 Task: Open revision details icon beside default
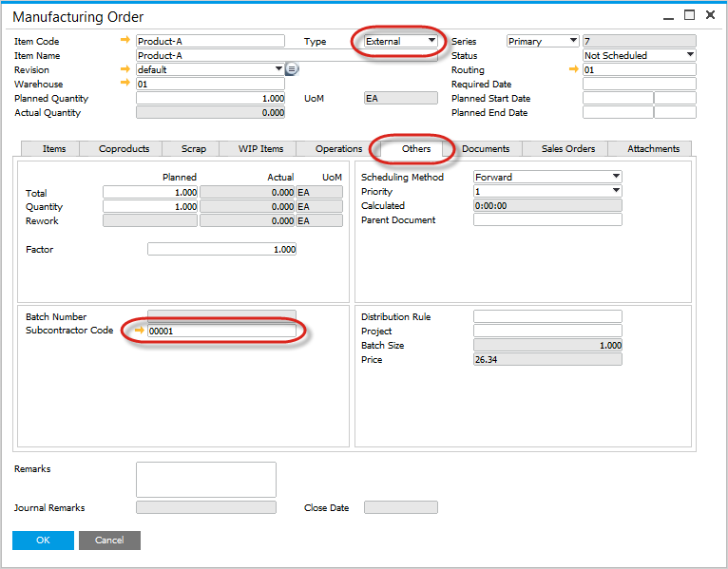(292, 69)
